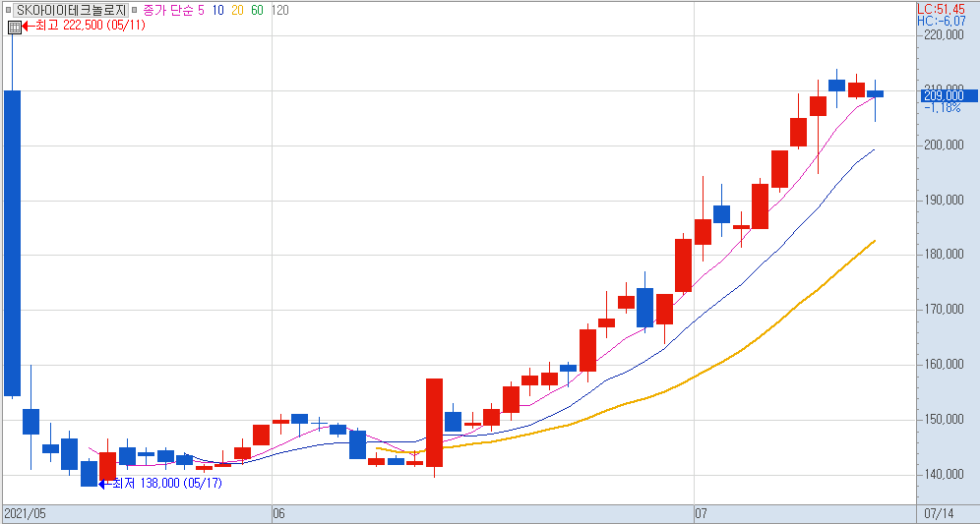
Task: Click the square marker before 종가 단순
Action: coord(134,11)
